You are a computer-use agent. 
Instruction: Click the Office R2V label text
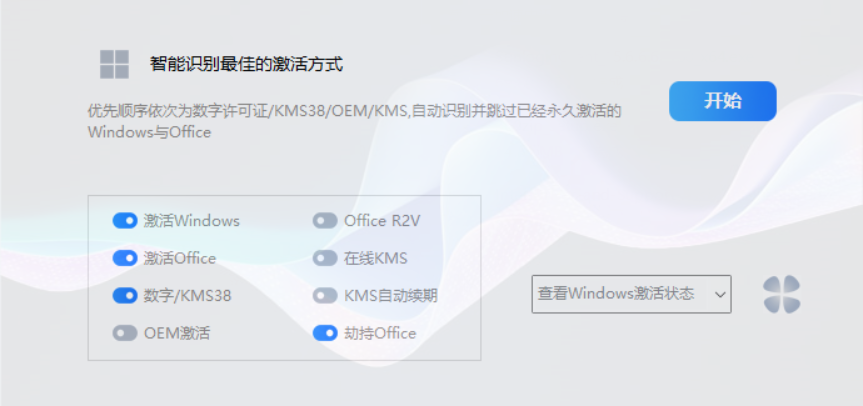(x=382, y=221)
